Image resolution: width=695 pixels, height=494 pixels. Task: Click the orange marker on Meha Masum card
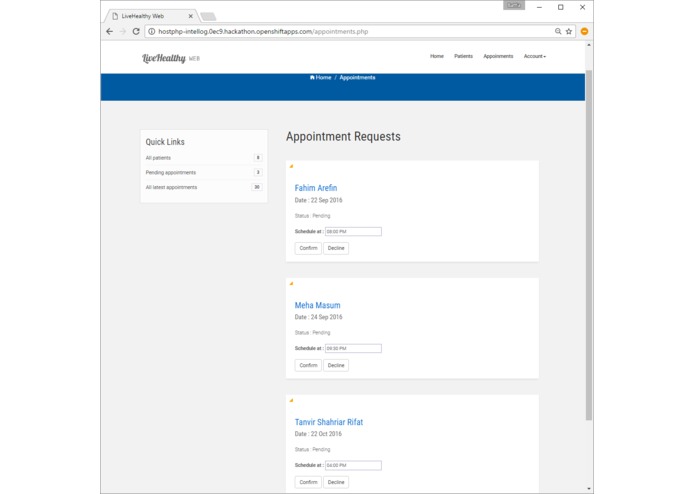[x=291, y=284]
